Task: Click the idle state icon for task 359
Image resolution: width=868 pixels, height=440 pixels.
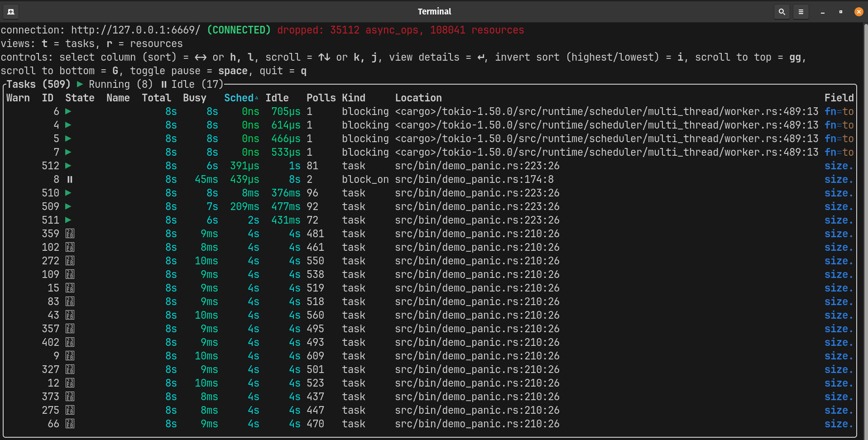Action: (70, 234)
